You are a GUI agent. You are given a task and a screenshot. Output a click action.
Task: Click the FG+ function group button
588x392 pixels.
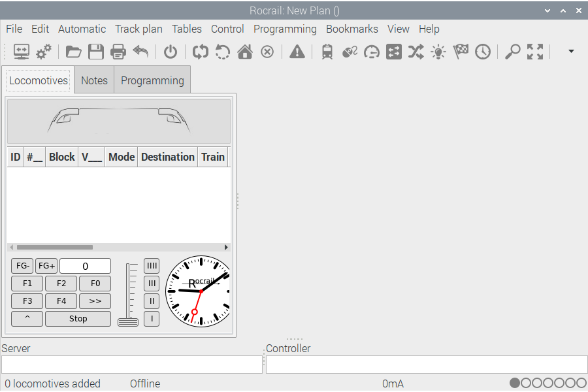pos(46,266)
